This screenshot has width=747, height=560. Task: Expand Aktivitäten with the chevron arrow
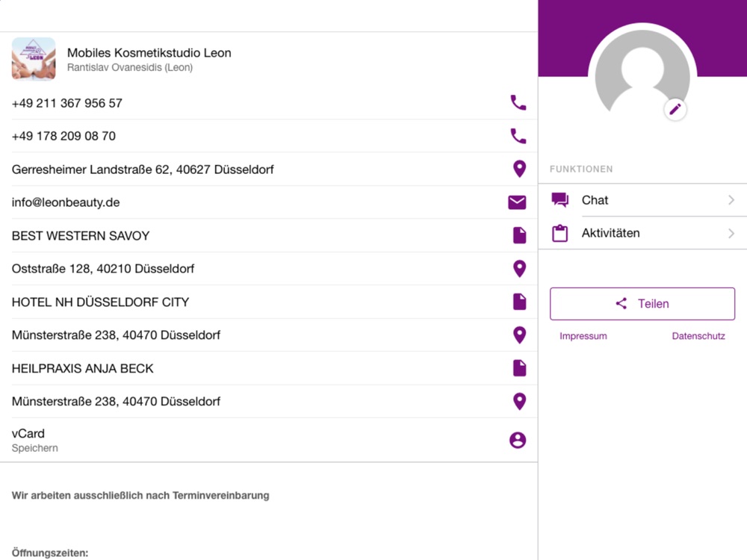(x=731, y=233)
